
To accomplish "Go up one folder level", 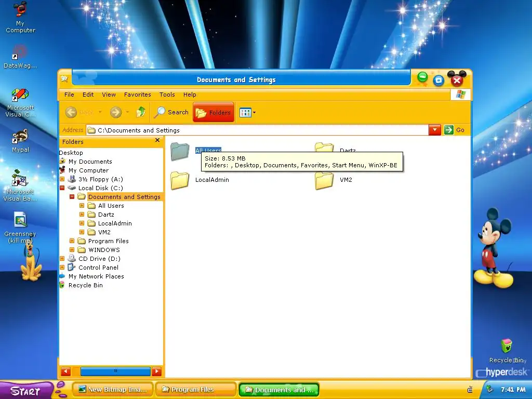I will coord(140,112).
